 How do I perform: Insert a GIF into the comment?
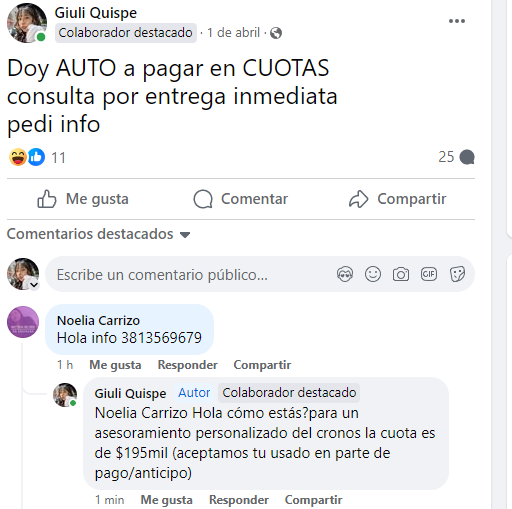[x=429, y=274]
